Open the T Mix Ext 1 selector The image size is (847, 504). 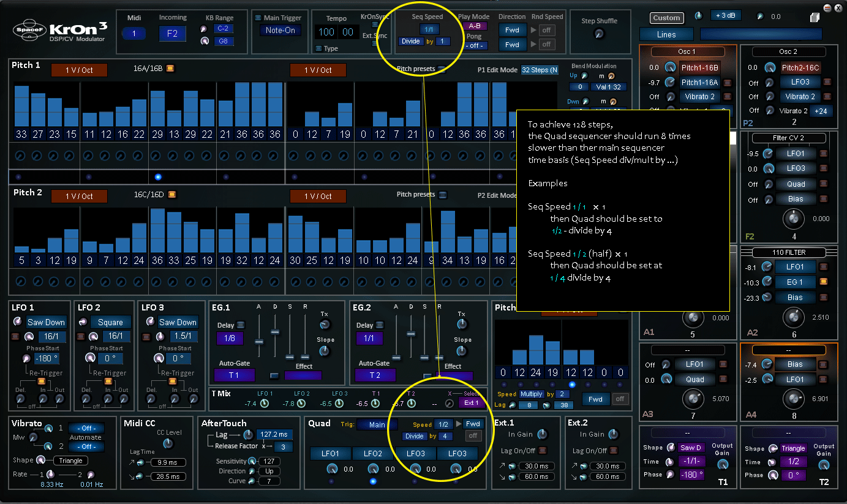472,403
